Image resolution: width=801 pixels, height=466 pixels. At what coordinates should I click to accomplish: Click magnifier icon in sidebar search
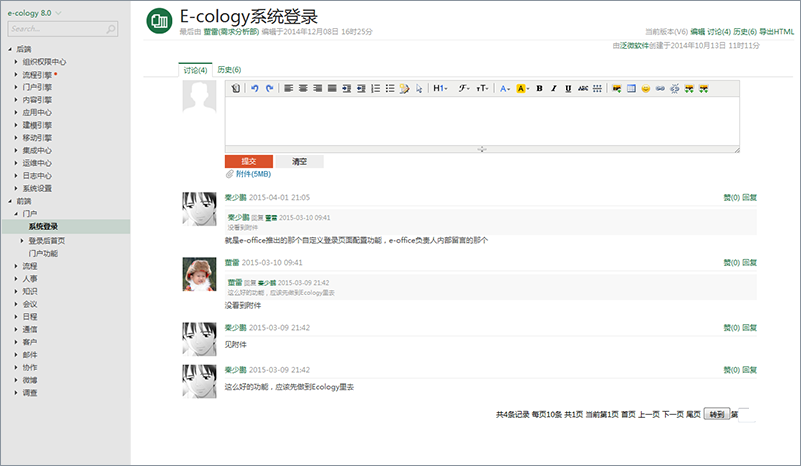(110, 29)
